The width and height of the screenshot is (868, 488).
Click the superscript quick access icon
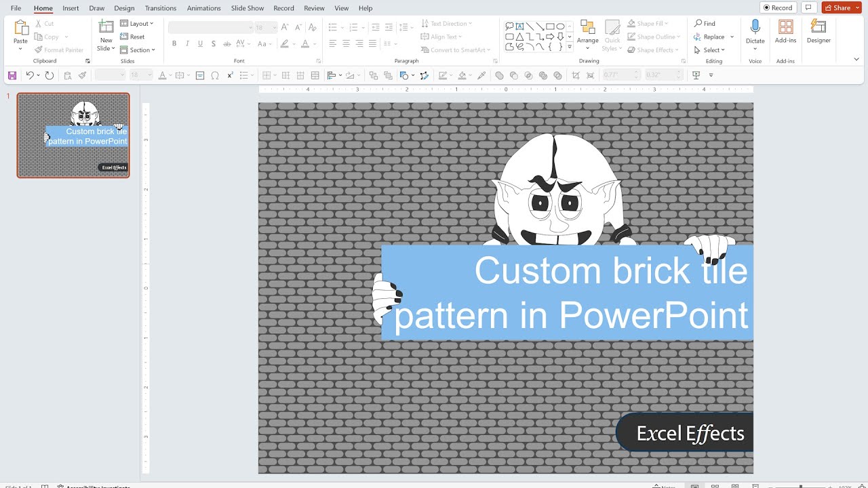click(x=231, y=75)
